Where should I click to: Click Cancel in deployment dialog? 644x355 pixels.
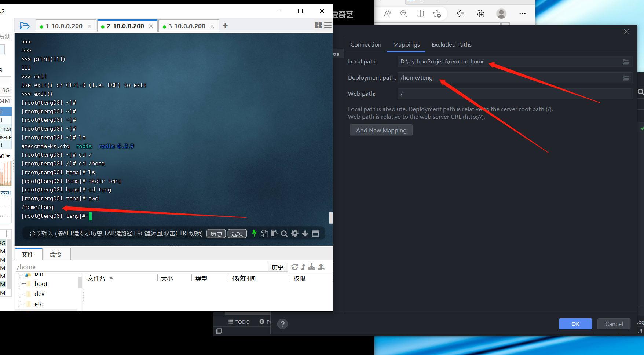(614, 324)
